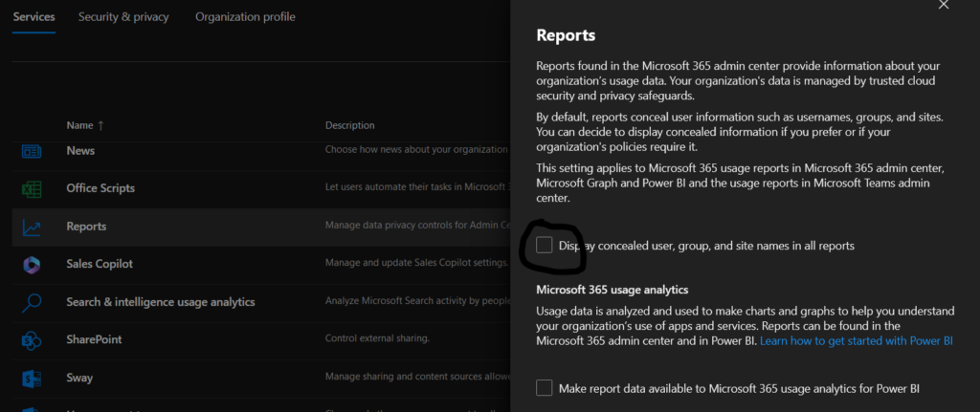This screenshot has width=980, height=412.
Task: Click the Sales Copilot icon
Action: (32, 265)
